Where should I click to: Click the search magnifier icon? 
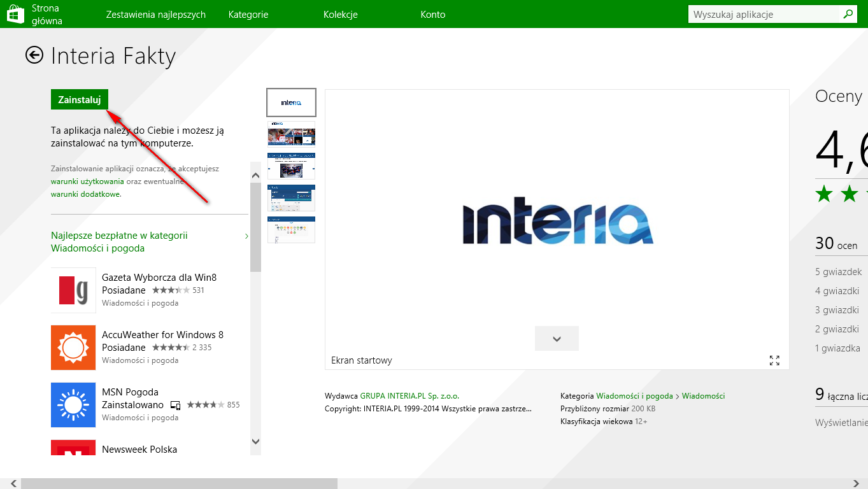click(848, 14)
